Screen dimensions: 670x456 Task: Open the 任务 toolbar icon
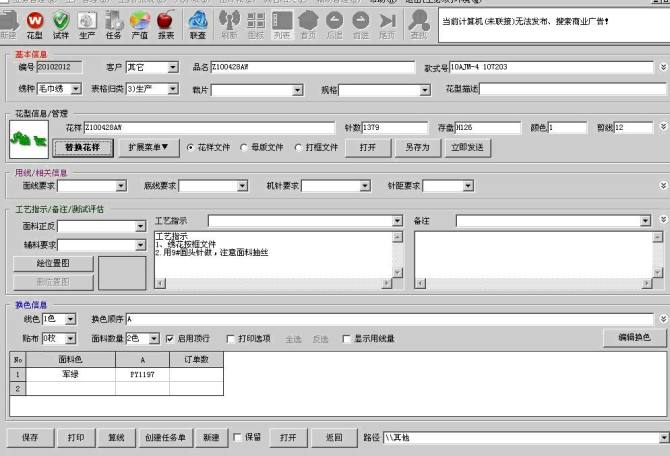(114, 22)
